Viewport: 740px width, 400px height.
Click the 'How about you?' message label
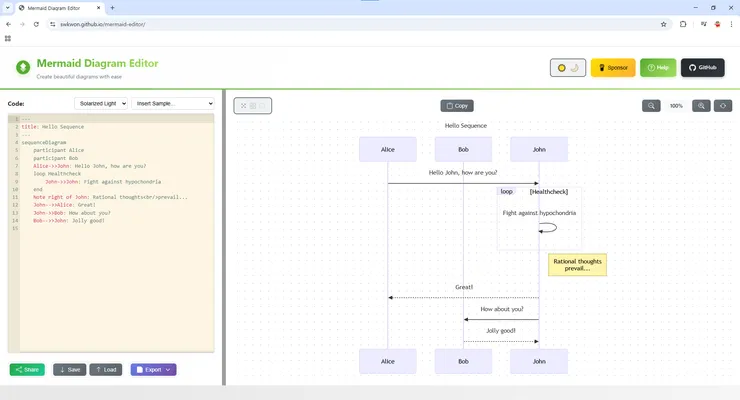(x=502, y=309)
